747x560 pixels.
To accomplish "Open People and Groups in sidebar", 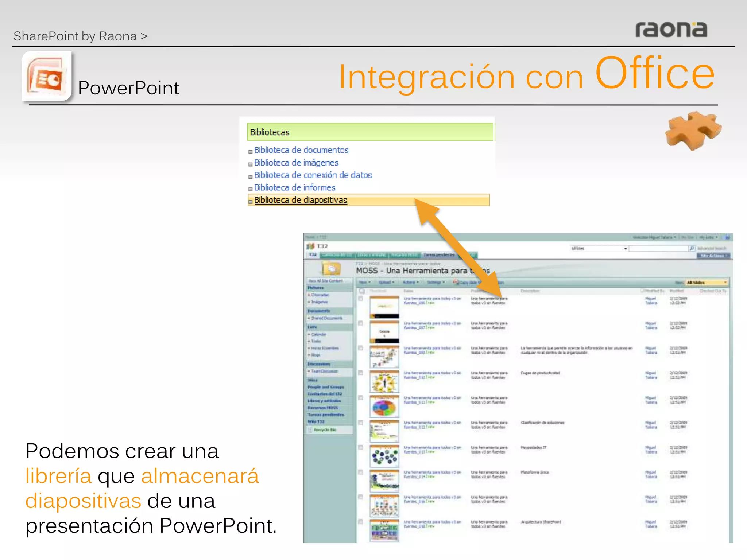I will click(326, 387).
